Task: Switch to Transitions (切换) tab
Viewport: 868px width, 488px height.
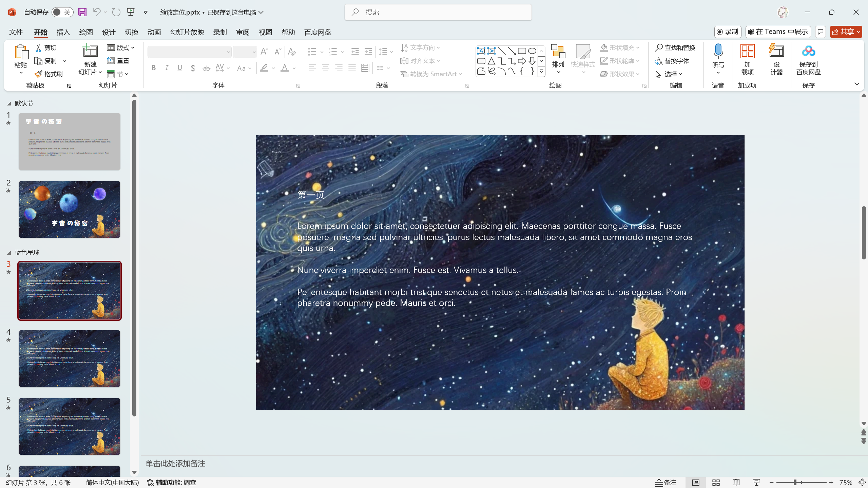Action: coord(131,32)
